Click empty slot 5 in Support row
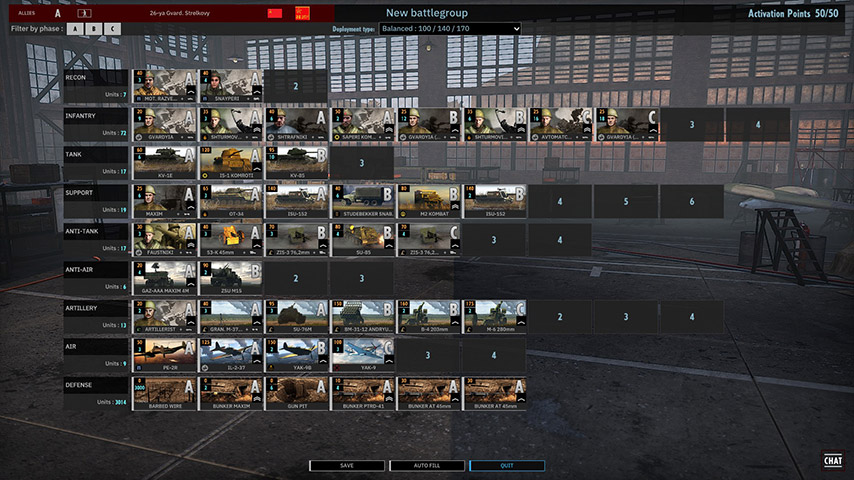The width and height of the screenshot is (854, 480). [626, 202]
